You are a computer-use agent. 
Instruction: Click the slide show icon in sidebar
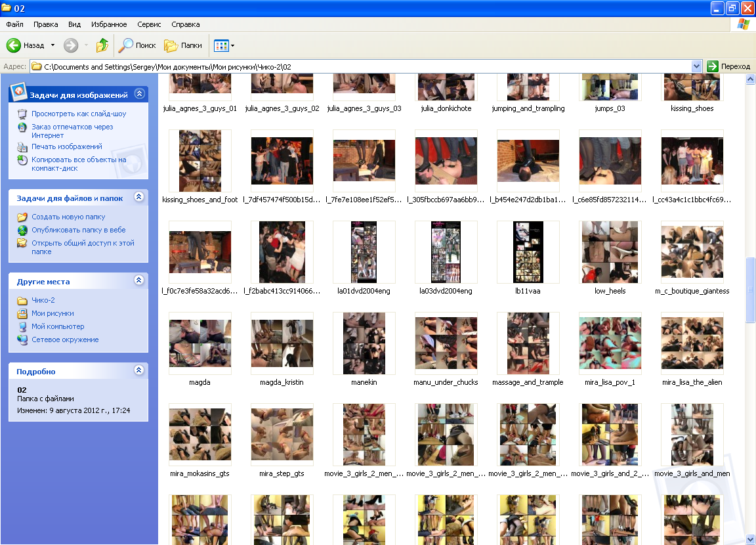(x=22, y=114)
